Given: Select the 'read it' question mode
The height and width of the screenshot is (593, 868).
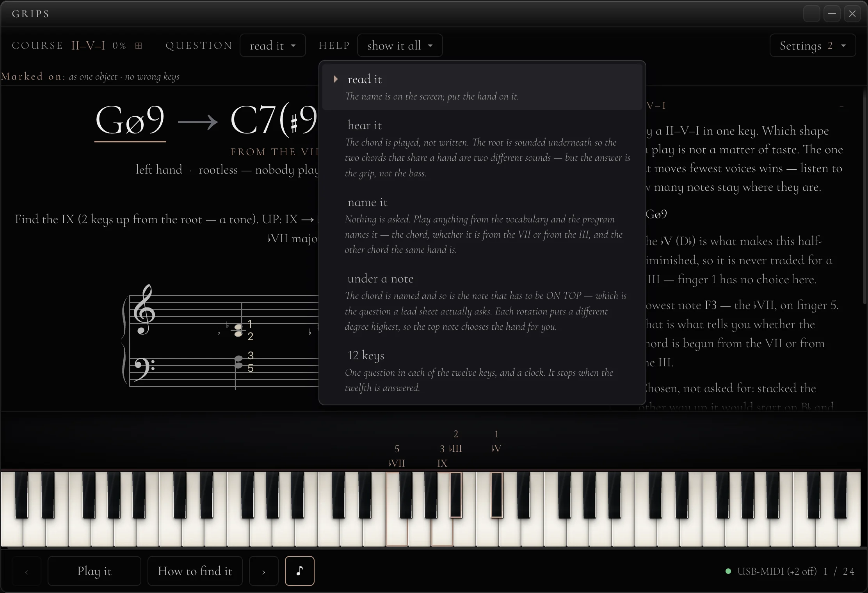Looking at the screenshot, I should [x=482, y=87].
